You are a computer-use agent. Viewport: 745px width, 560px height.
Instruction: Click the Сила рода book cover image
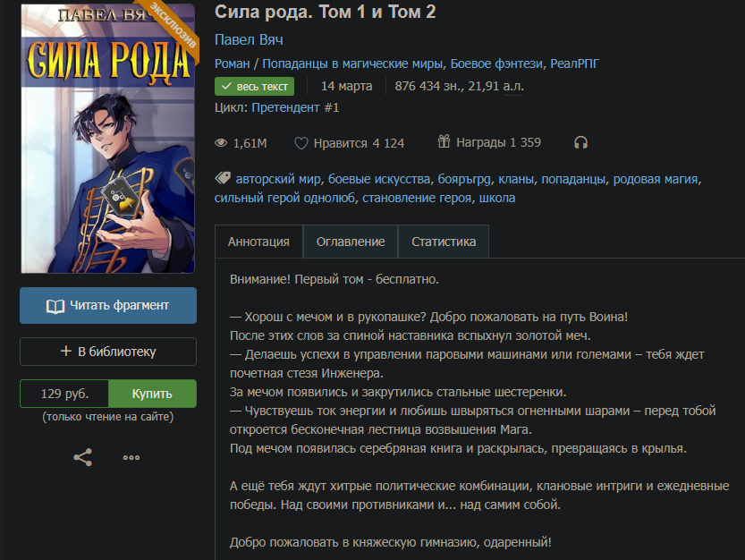tap(108, 139)
